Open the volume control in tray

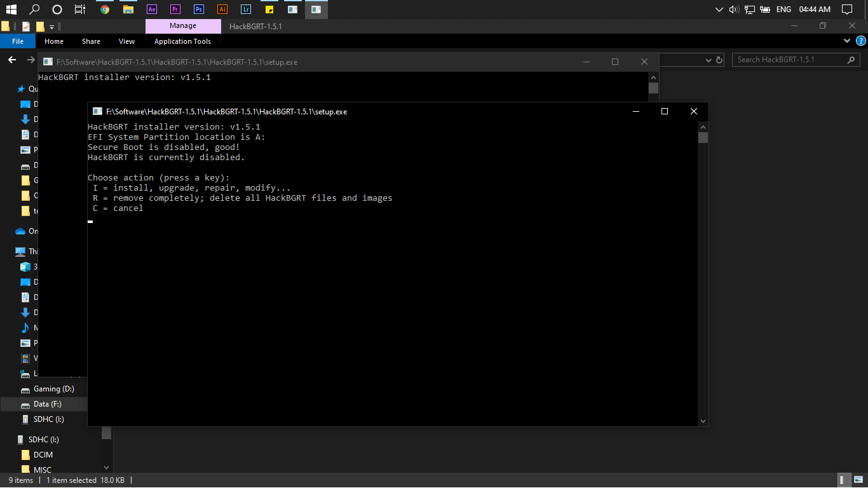point(735,10)
